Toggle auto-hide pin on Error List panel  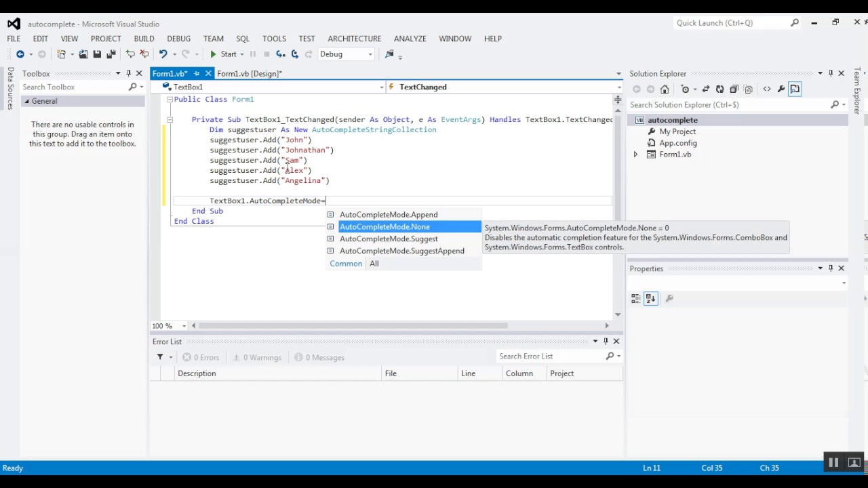(606, 342)
